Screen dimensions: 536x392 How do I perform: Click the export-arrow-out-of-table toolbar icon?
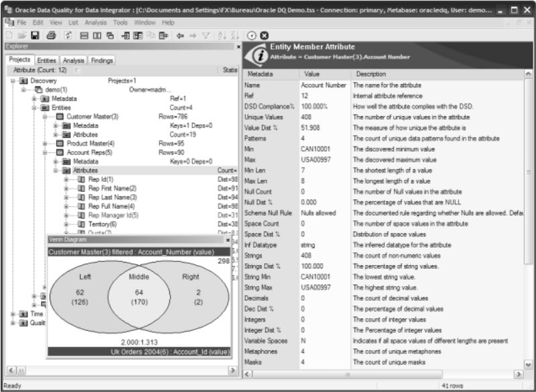tap(164, 36)
